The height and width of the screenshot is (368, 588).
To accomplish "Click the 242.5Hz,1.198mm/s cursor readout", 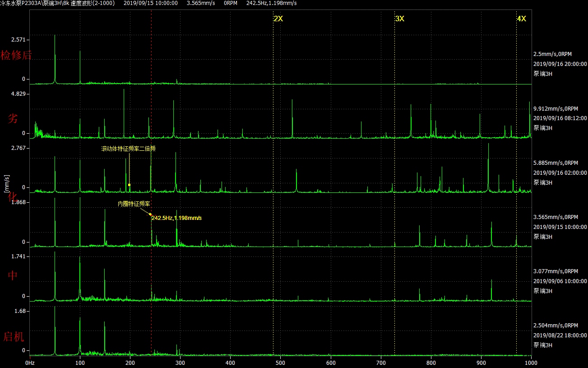I will [176, 218].
